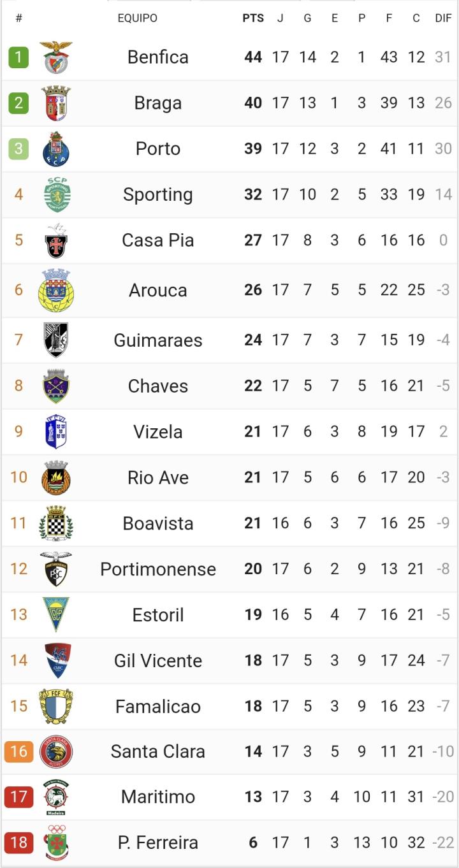Sort by DIF column header
The image size is (459, 868).
(443, 18)
